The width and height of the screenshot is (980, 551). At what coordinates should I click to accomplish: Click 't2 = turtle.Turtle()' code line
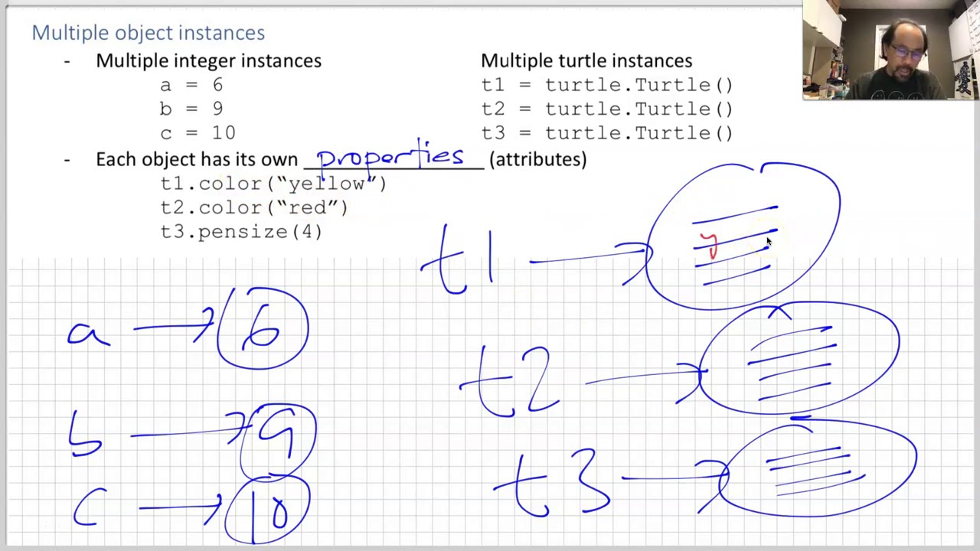tap(607, 109)
